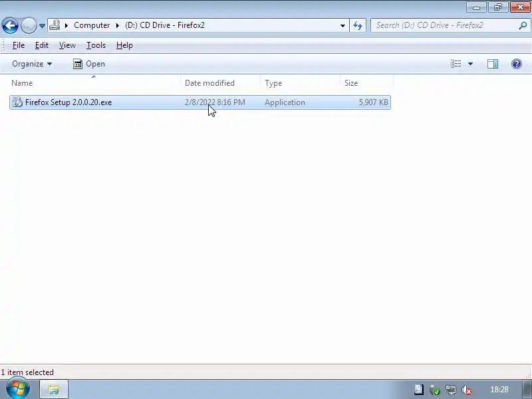
Task: Click Show desktop strip at taskbar end
Action: pos(528,390)
